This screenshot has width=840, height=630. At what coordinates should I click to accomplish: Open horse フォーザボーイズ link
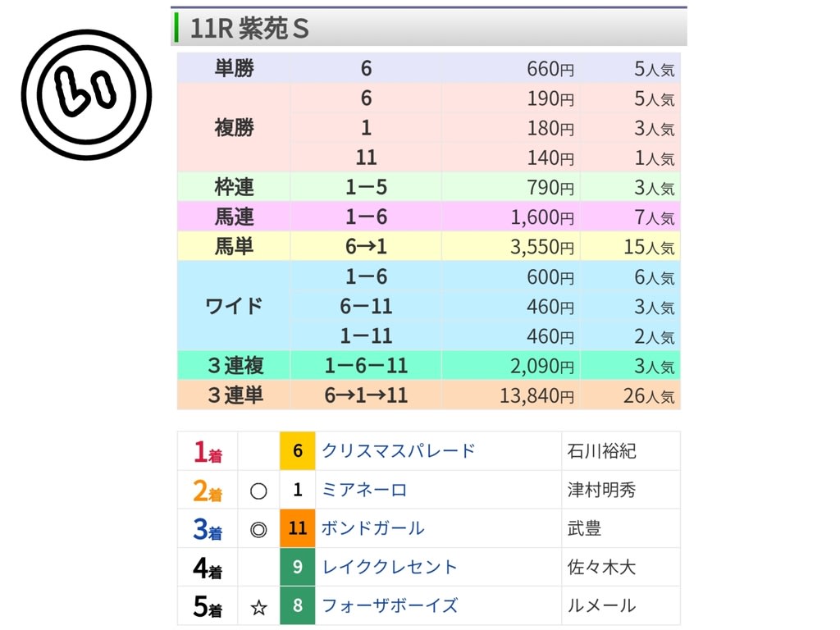pyautogui.click(x=390, y=605)
